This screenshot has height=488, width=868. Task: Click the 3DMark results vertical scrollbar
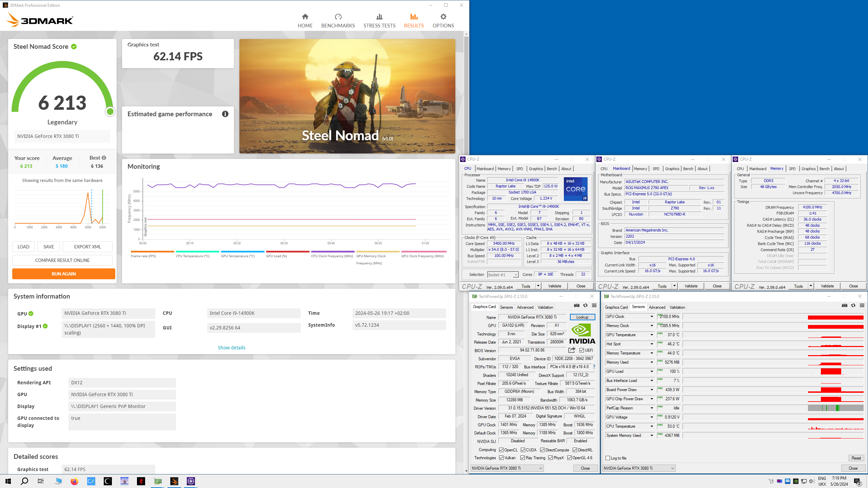coord(466,252)
